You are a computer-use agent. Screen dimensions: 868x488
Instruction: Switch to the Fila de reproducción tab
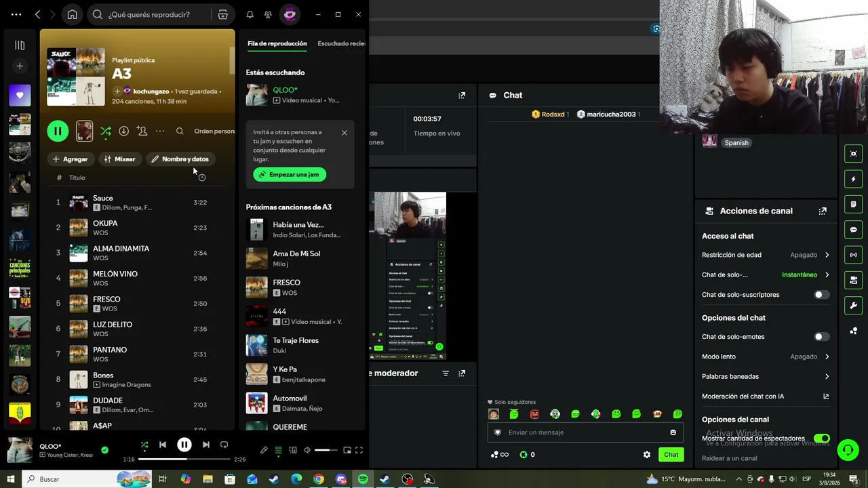tap(277, 44)
